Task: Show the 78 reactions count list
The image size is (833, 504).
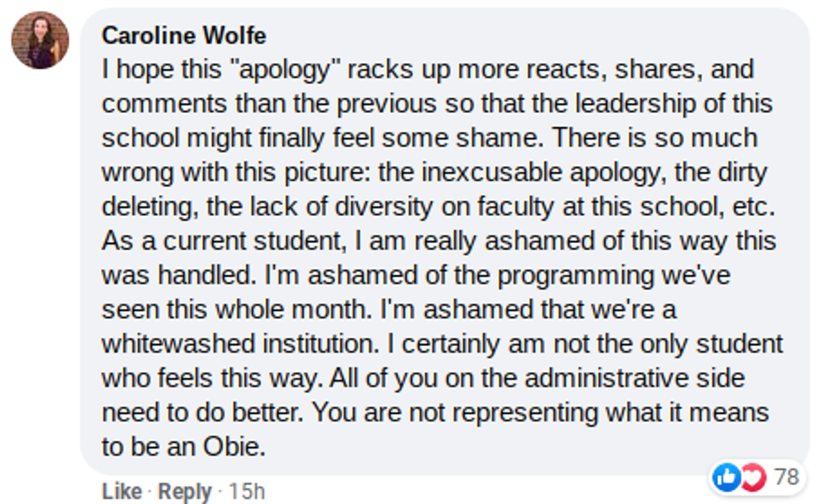Action: [x=787, y=478]
